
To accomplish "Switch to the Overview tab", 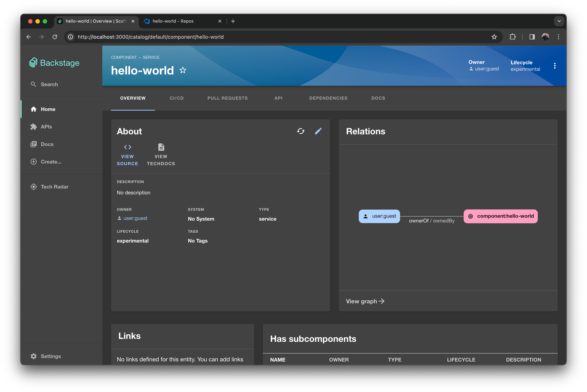I will point(133,98).
